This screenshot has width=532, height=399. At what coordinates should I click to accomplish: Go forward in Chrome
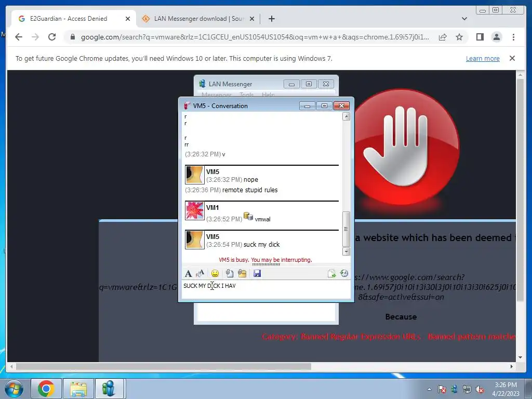(35, 37)
